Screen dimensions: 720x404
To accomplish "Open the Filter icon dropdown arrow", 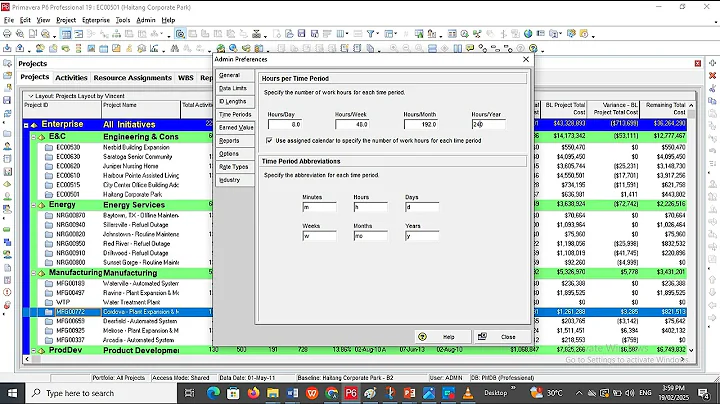I will pyautogui.click(x=377, y=34).
